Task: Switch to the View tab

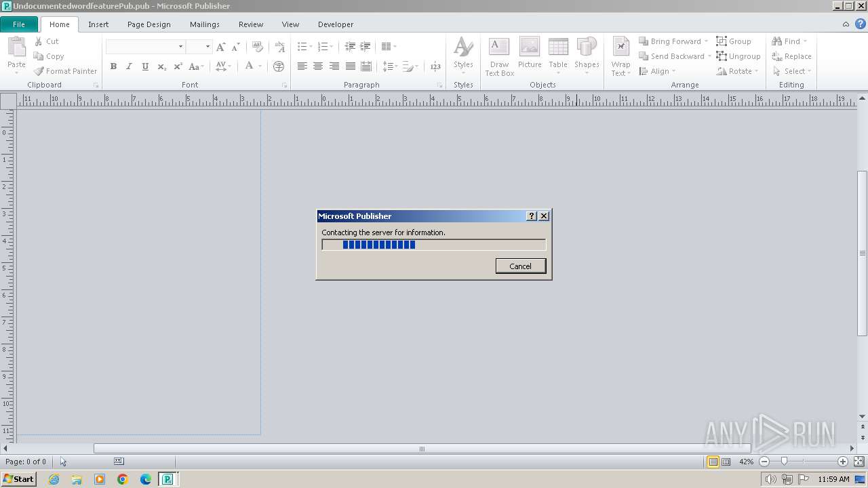Action: 290,24
